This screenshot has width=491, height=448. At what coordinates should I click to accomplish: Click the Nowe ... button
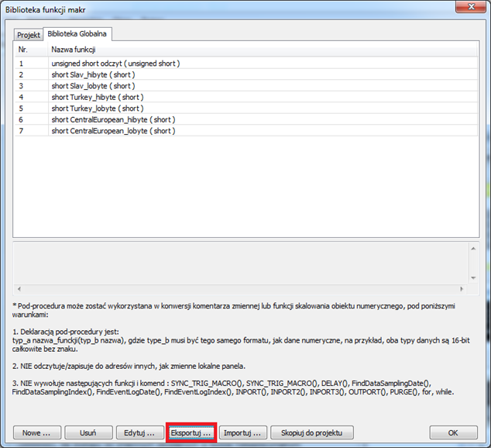[x=37, y=432]
